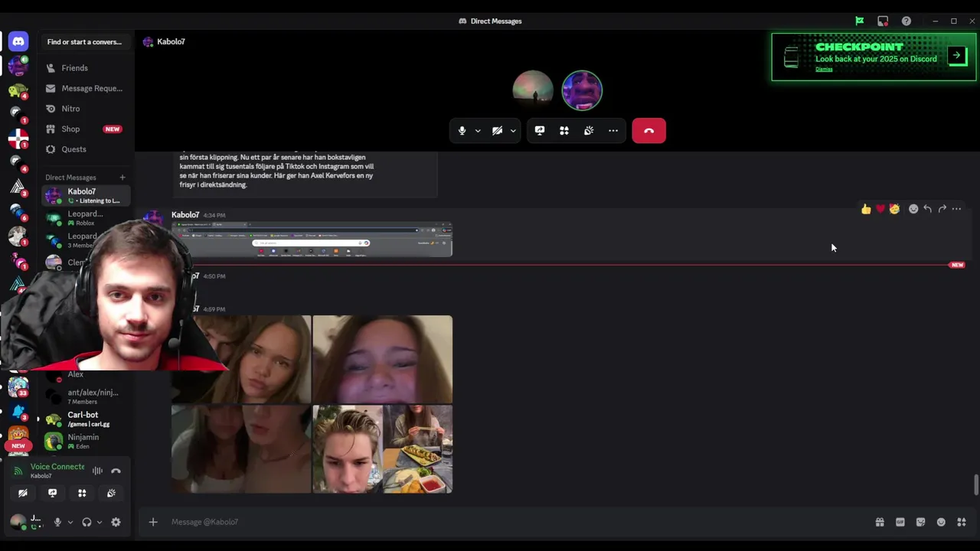Click the Checkpoint flag icon in title bar
Viewport: 980px width, 551px height.
(x=860, y=21)
